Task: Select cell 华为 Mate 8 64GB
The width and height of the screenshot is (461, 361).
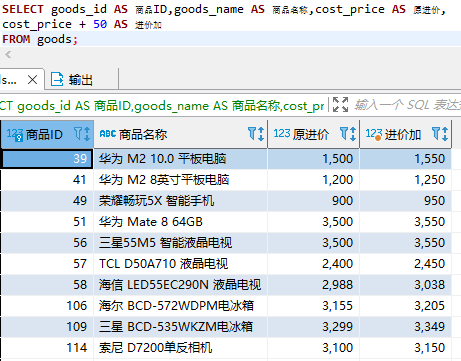Action: tap(180, 222)
